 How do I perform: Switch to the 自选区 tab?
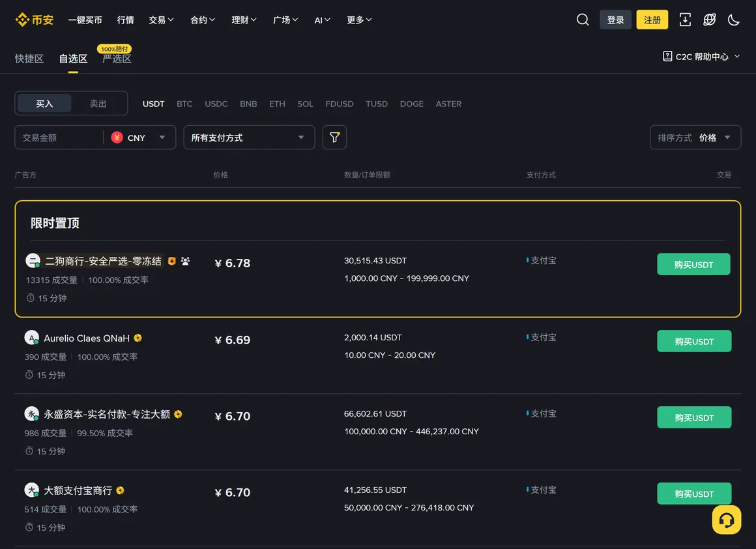(x=73, y=59)
